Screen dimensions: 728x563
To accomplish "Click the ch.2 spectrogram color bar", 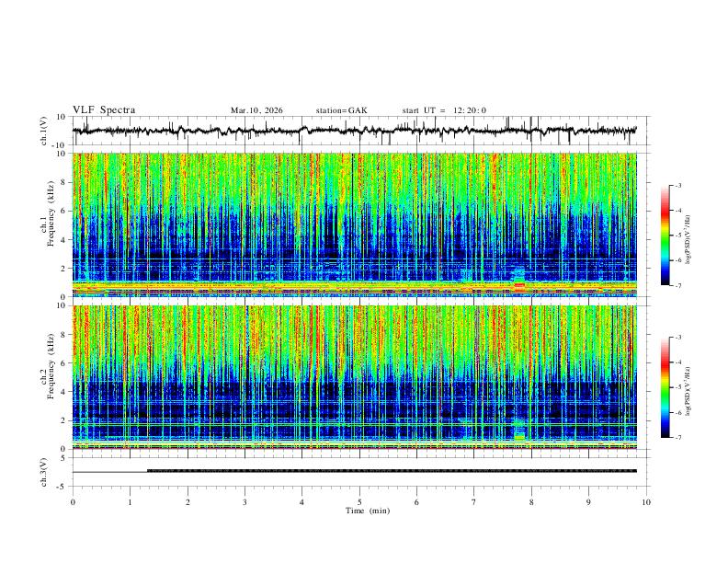I will click(x=665, y=387).
